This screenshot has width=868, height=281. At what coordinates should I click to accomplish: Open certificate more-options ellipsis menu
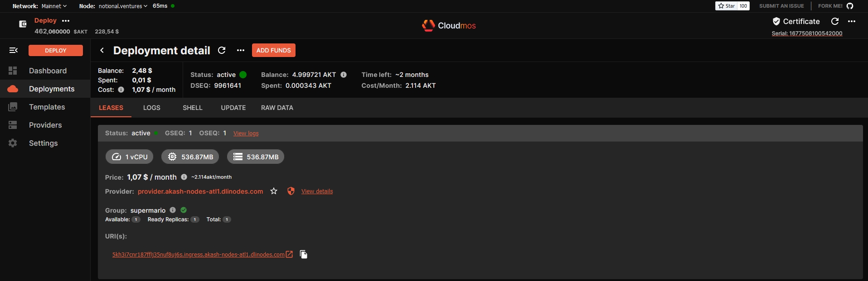[852, 21]
